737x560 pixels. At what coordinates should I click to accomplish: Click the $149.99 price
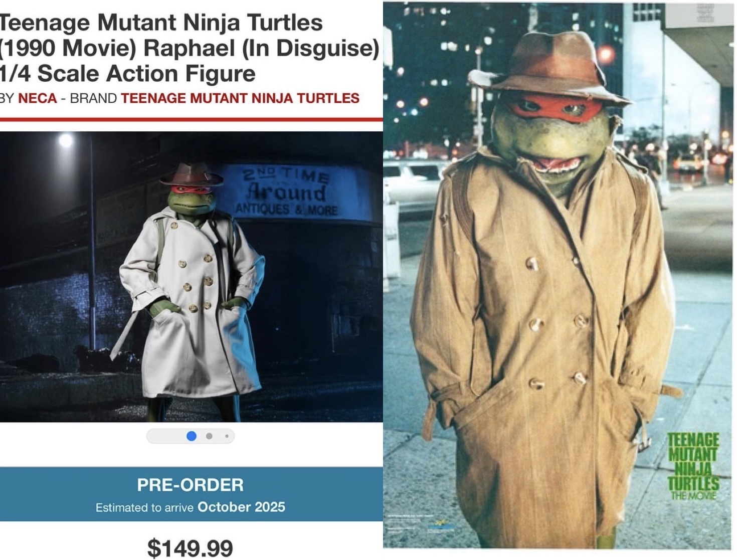coord(190,548)
